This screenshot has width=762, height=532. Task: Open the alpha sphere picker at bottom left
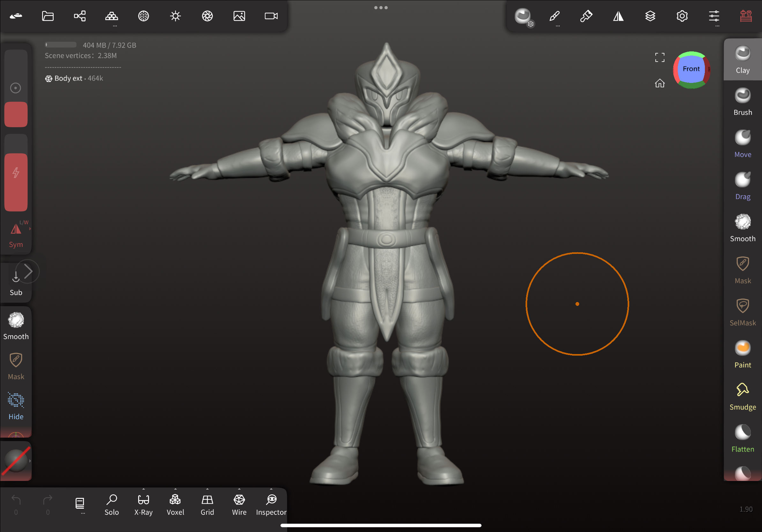click(x=16, y=460)
